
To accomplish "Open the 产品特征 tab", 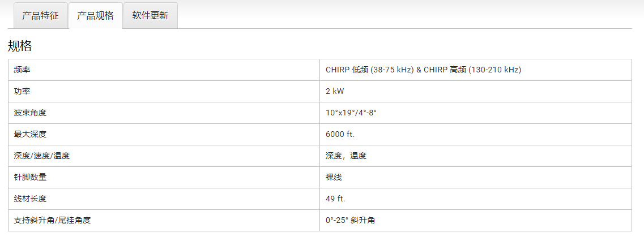I will click(x=40, y=15).
